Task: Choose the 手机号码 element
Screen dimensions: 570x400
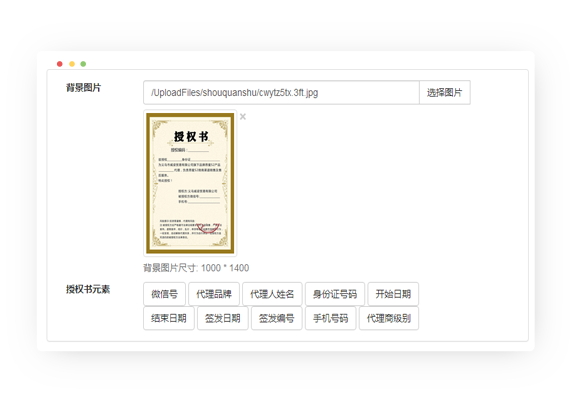Action: 330,318
